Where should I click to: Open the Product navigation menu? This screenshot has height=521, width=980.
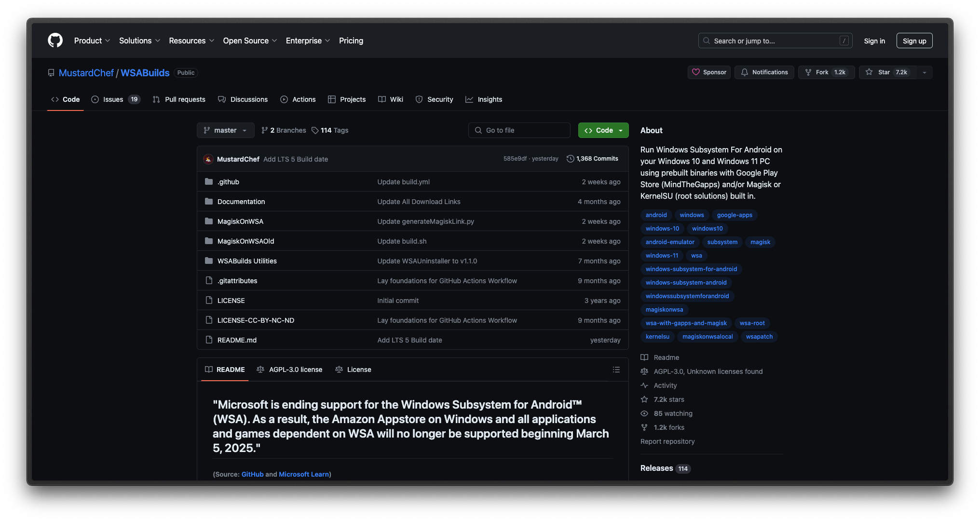tap(92, 41)
